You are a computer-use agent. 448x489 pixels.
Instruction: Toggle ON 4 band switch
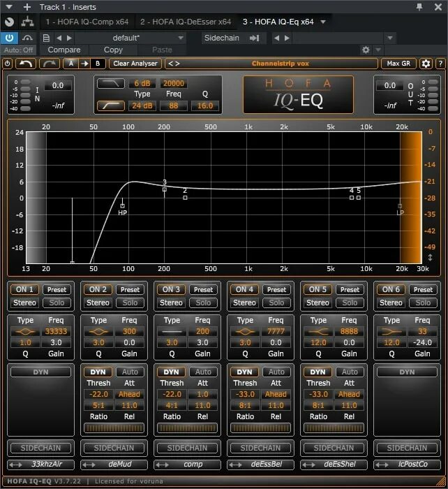[x=244, y=289]
